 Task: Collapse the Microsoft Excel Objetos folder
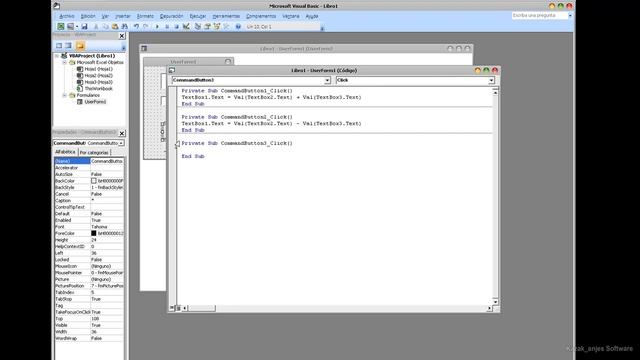click(x=64, y=62)
